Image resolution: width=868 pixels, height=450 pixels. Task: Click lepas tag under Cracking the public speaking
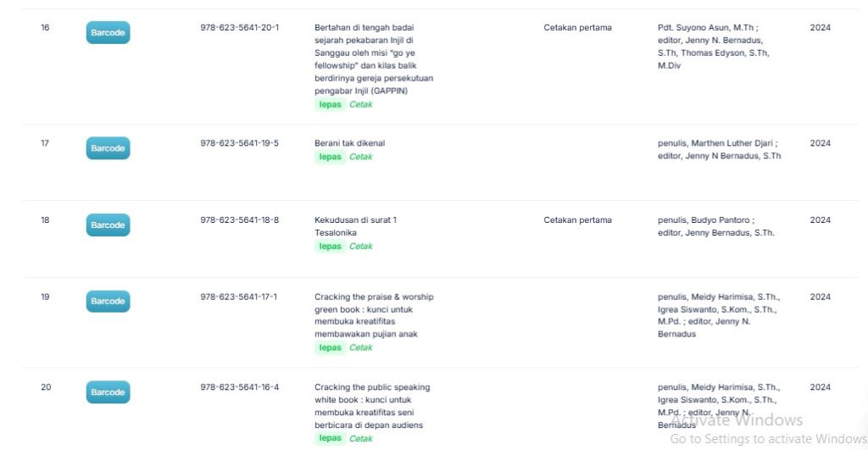(330, 438)
